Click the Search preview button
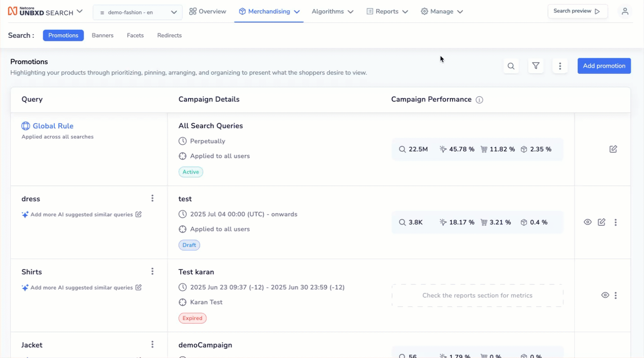This screenshot has width=644, height=358. tap(577, 11)
